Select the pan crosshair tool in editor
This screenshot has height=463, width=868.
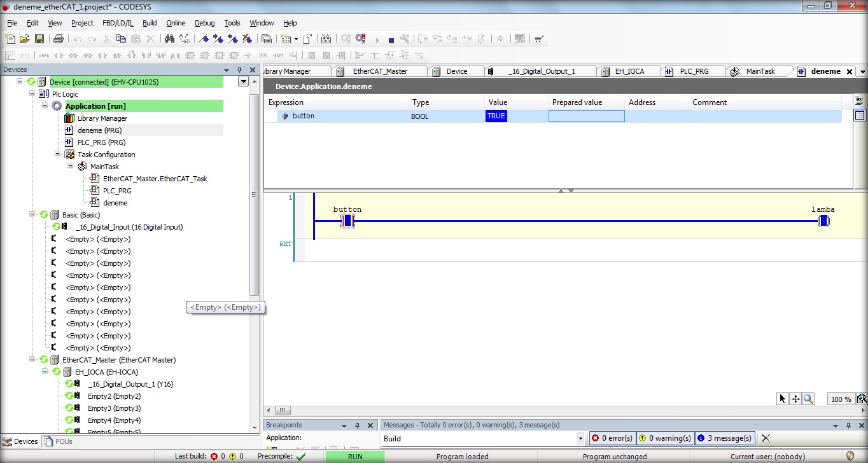pos(795,399)
